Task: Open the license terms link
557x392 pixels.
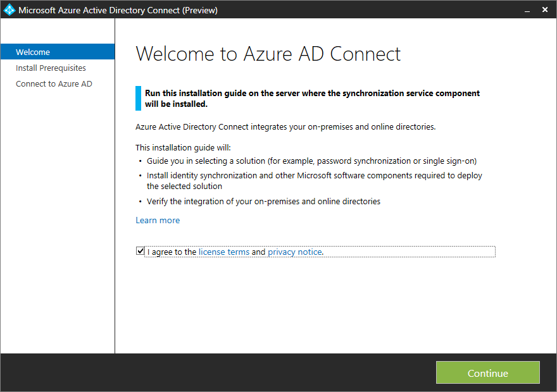Action: tap(223, 252)
